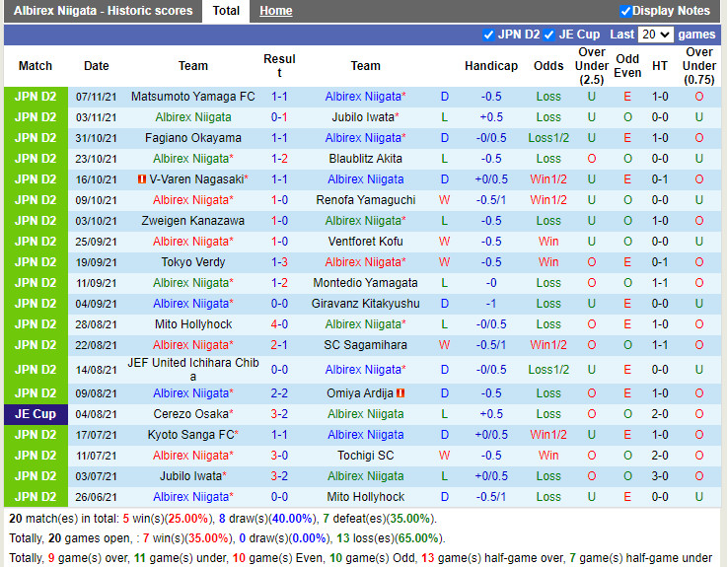Click red card icon beside Omiya Ardija
Viewport: 728px width, 567px height.
(400, 393)
